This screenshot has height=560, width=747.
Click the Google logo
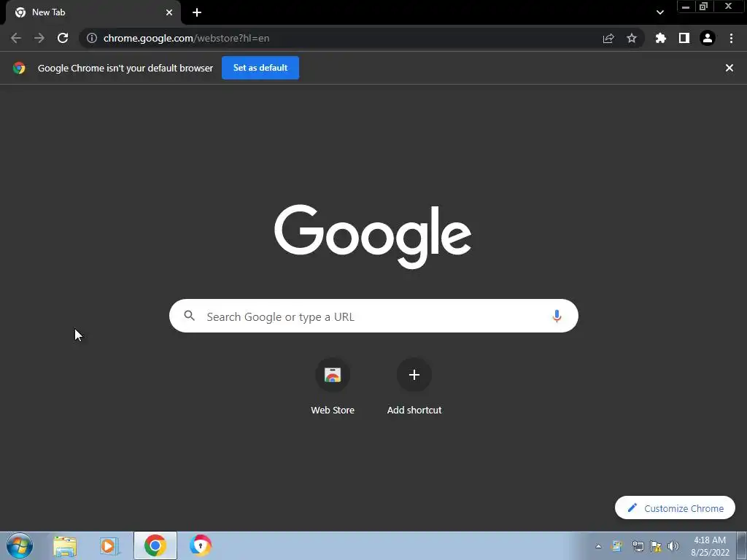click(373, 236)
